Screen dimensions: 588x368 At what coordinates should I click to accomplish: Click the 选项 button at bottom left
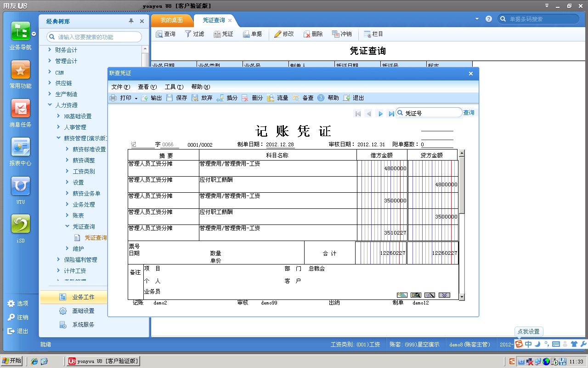(x=18, y=304)
